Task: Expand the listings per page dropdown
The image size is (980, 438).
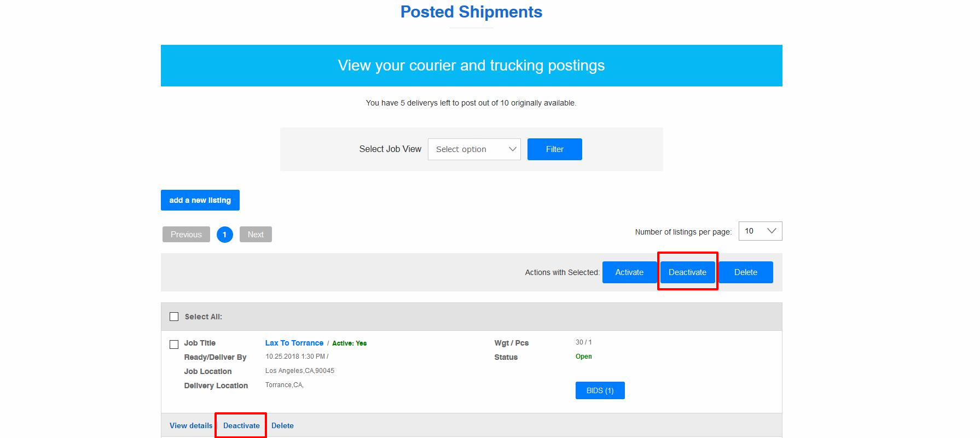Action: point(760,231)
